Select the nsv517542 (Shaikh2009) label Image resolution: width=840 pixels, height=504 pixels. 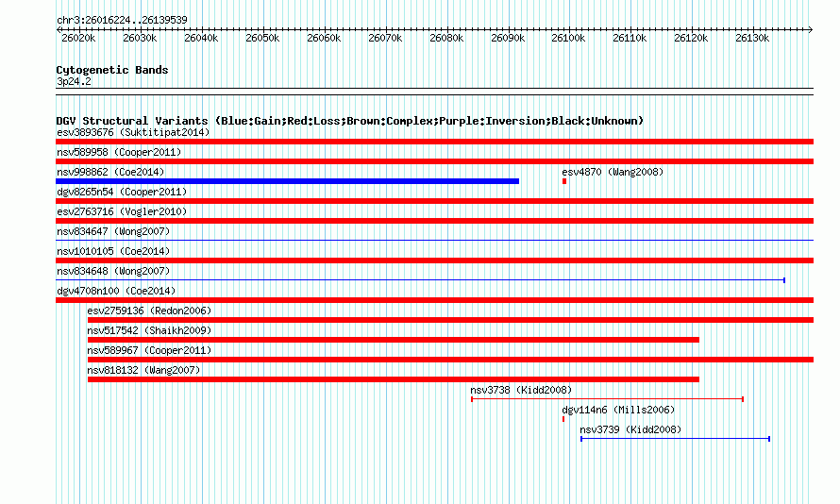(149, 330)
